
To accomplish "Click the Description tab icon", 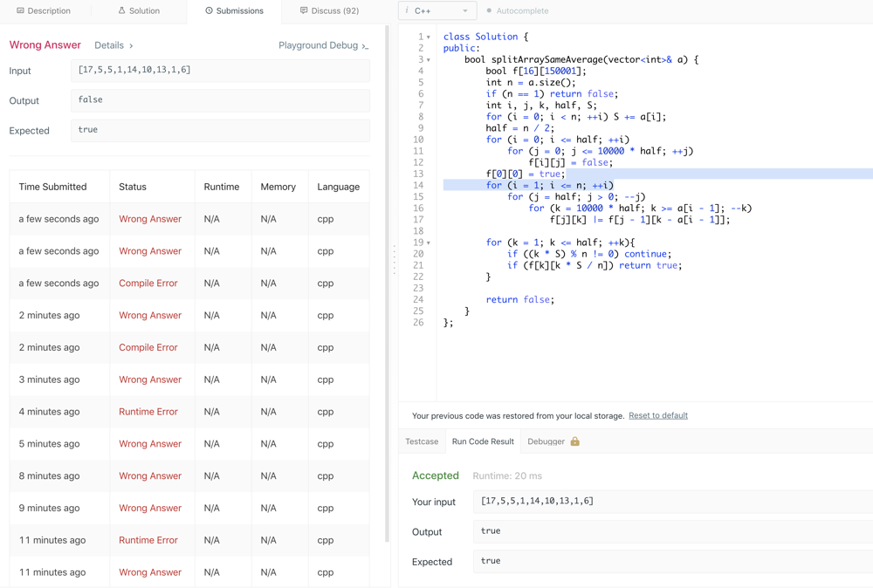I will click(20, 11).
